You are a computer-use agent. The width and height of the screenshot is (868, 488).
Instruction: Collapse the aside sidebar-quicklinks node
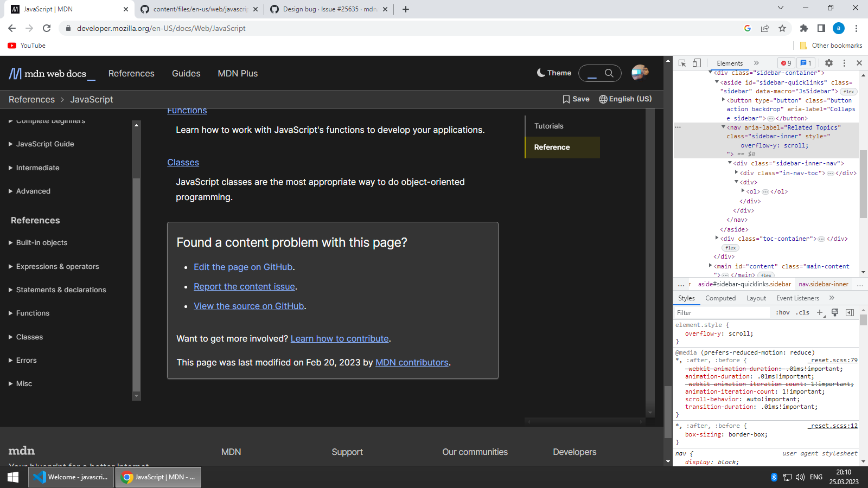click(x=718, y=82)
